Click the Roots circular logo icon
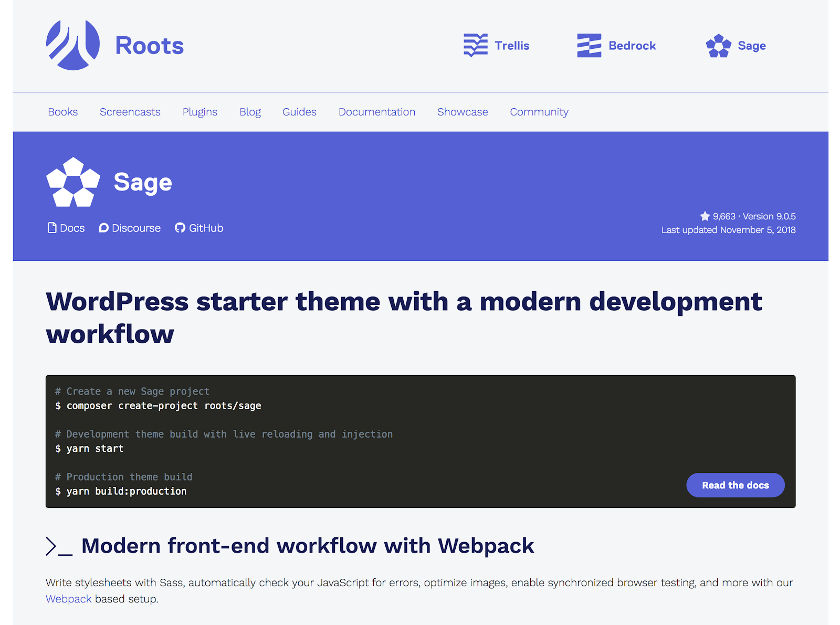Viewport: 840px width, 625px height. 73,45
